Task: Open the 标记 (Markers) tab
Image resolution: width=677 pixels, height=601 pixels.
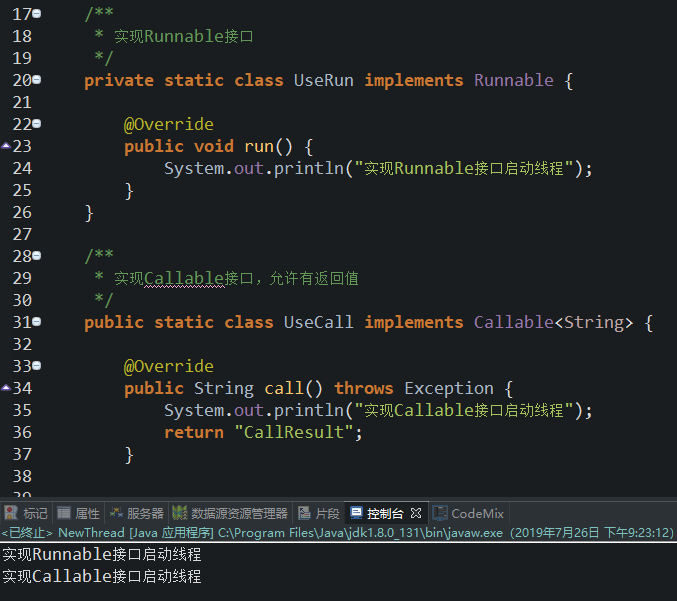Action: tap(26, 513)
